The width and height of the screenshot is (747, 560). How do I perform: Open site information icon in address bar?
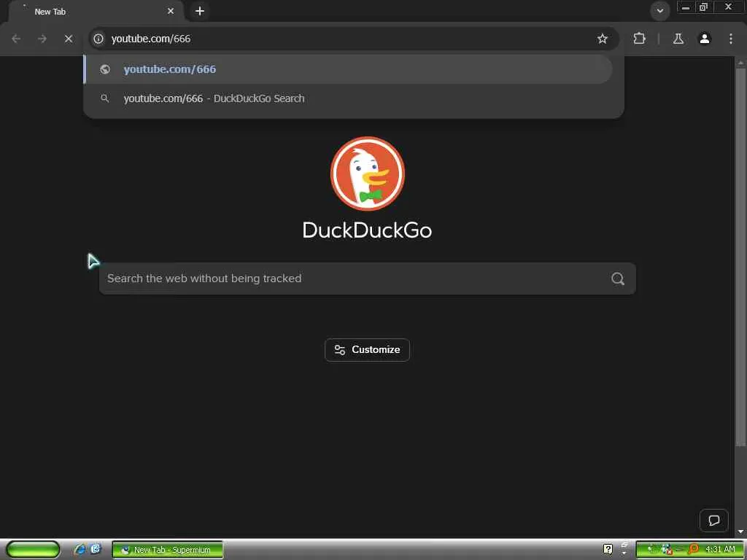[98, 39]
